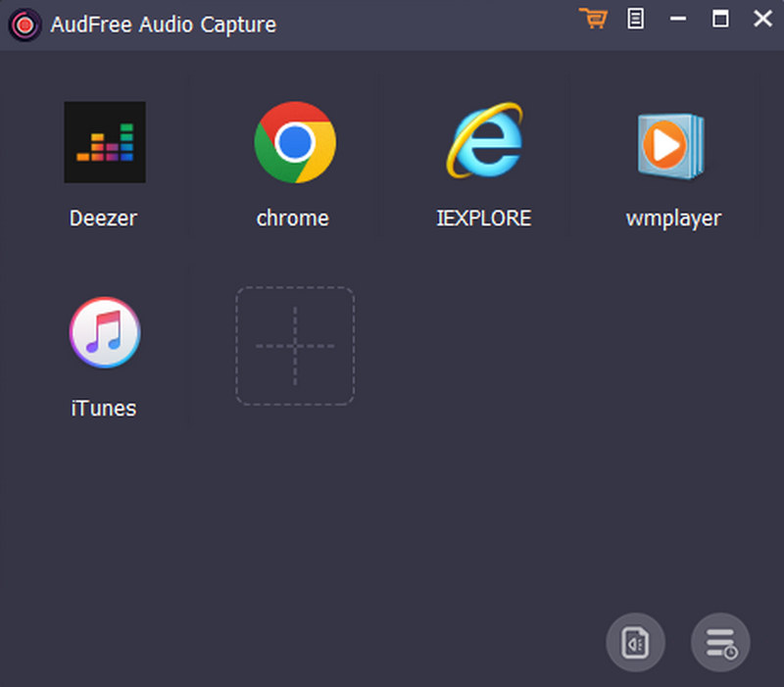Open the recorded capture list icon
Viewport: 784px width, 687px height.
pyautogui.click(x=720, y=643)
